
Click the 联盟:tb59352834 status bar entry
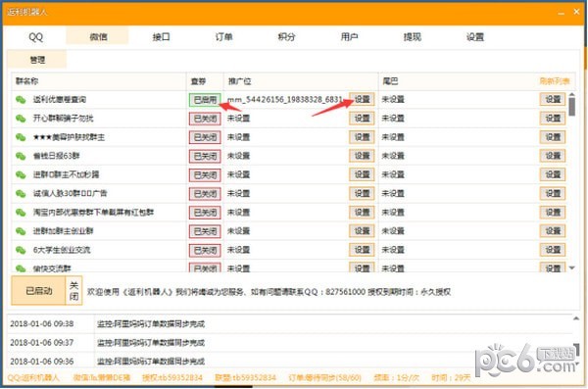[245, 378]
